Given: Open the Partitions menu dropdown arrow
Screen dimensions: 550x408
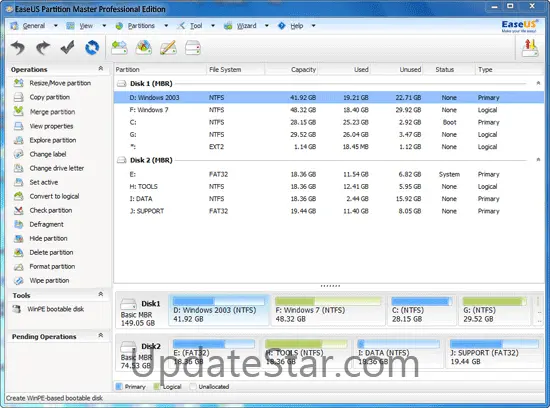Looking at the screenshot, I should pos(166,26).
